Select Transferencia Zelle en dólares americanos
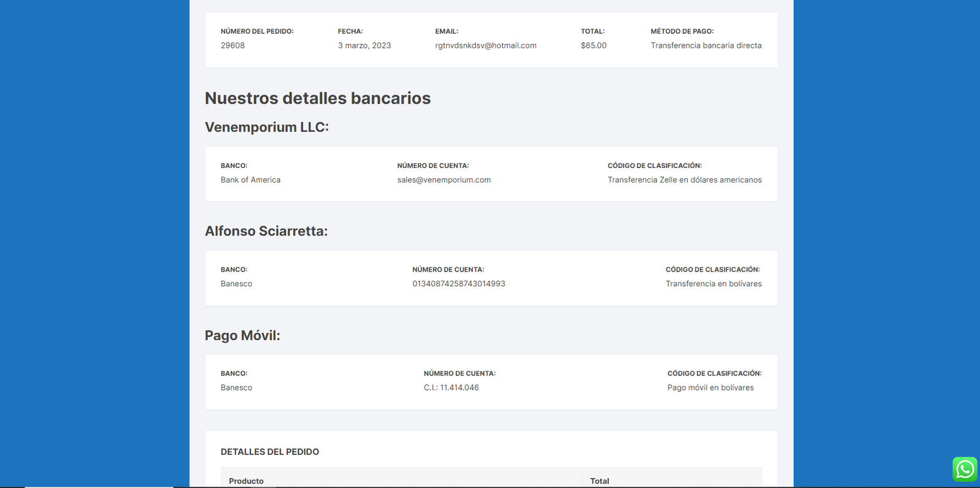 coord(685,180)
